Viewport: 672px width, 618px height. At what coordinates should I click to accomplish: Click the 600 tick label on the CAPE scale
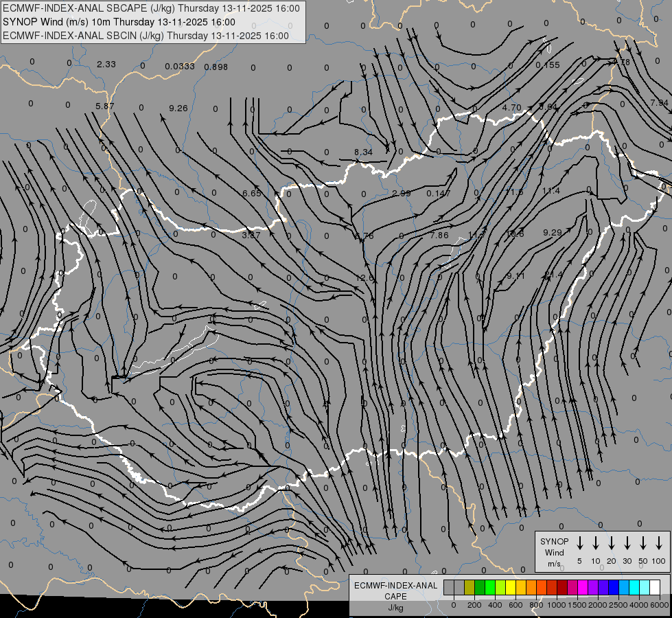point(515,605)
